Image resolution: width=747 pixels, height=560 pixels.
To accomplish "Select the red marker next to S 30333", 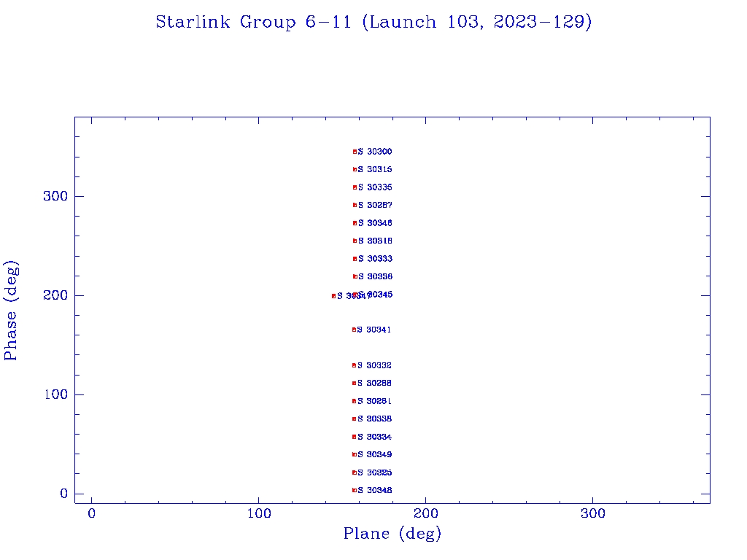I will click(355, 259).
